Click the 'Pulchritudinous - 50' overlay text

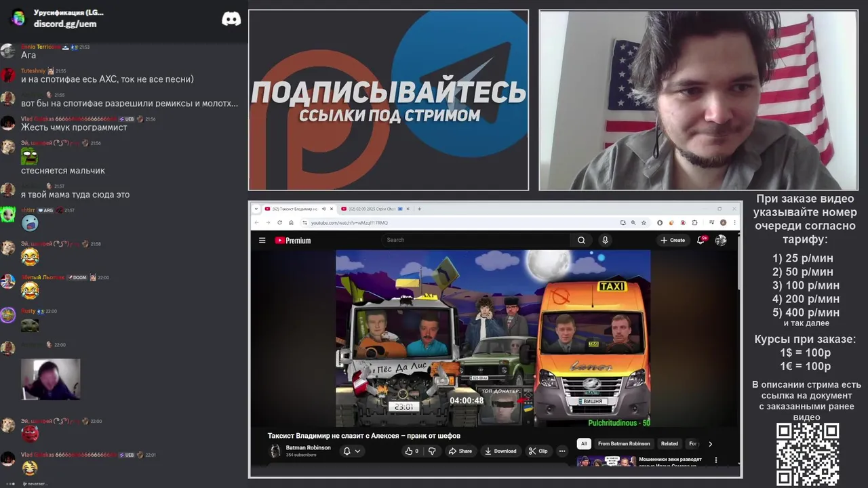(x=619, y=423)
